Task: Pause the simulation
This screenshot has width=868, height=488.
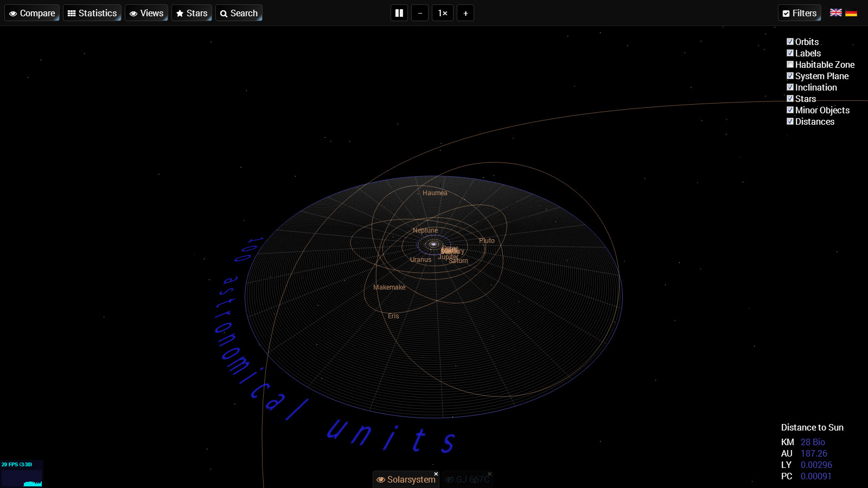Action: [399, 13]
